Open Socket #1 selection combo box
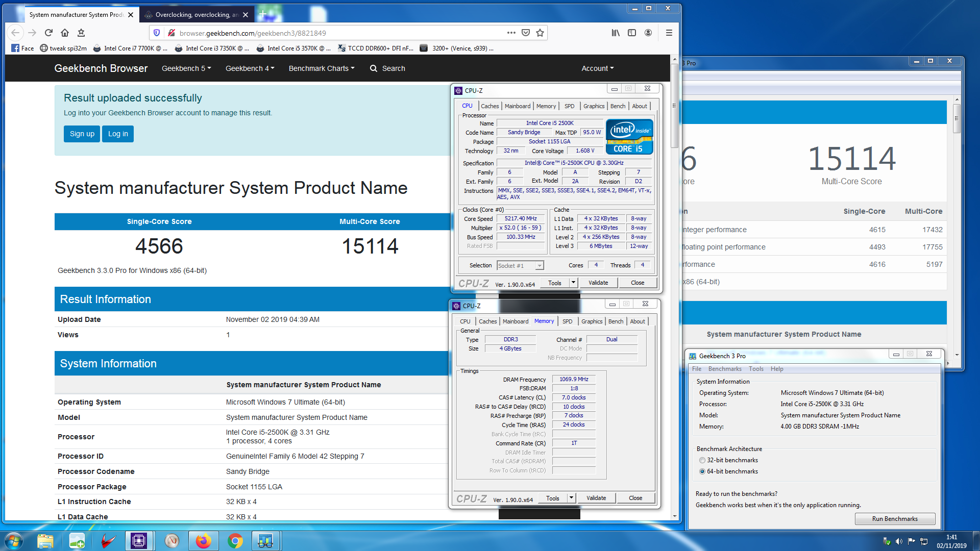 pos(521,265)
